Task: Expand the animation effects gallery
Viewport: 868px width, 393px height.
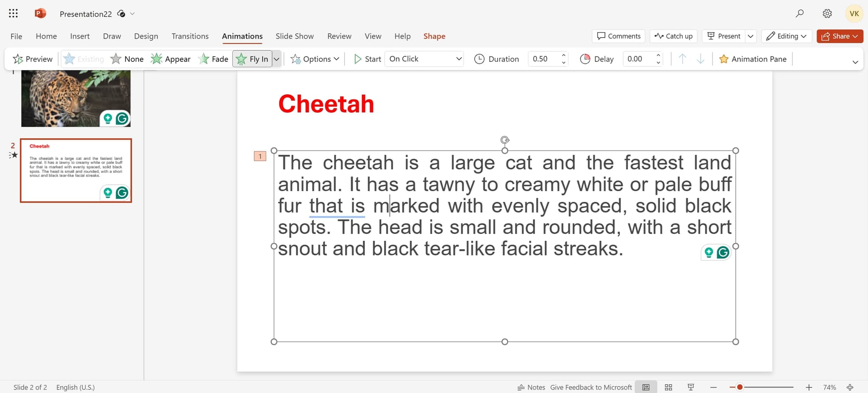Action: click(277, 59)
